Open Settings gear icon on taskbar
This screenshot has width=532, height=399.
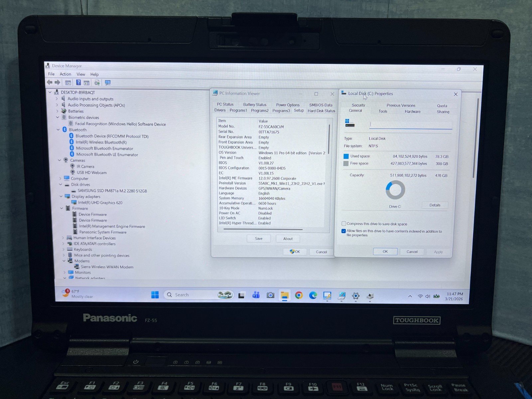(x=356, y=296)
